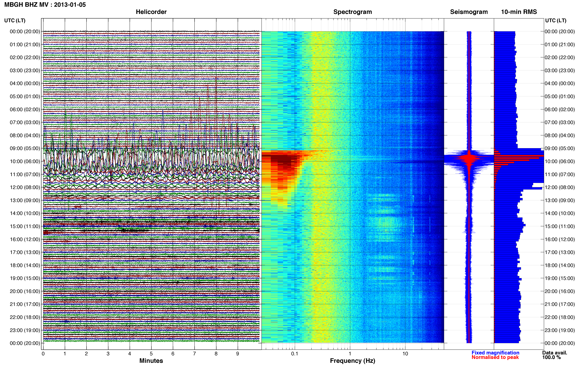Click left time label '20:00 (16:00)'

click(25, 291)
